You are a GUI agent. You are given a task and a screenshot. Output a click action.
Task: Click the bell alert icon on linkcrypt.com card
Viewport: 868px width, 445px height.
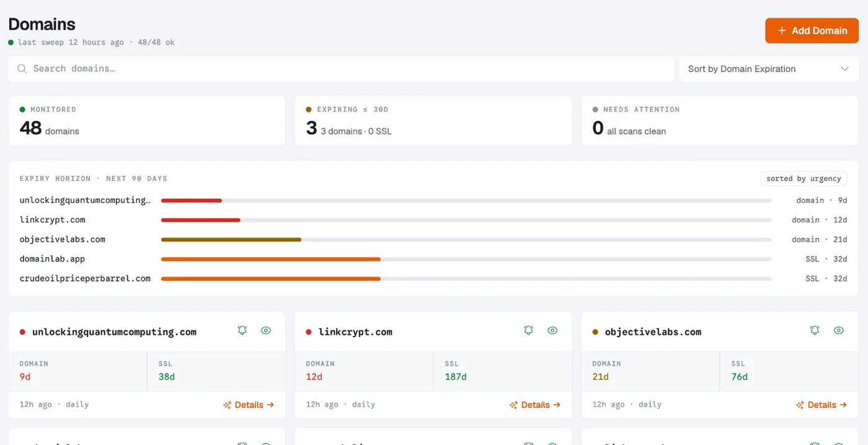529,330
